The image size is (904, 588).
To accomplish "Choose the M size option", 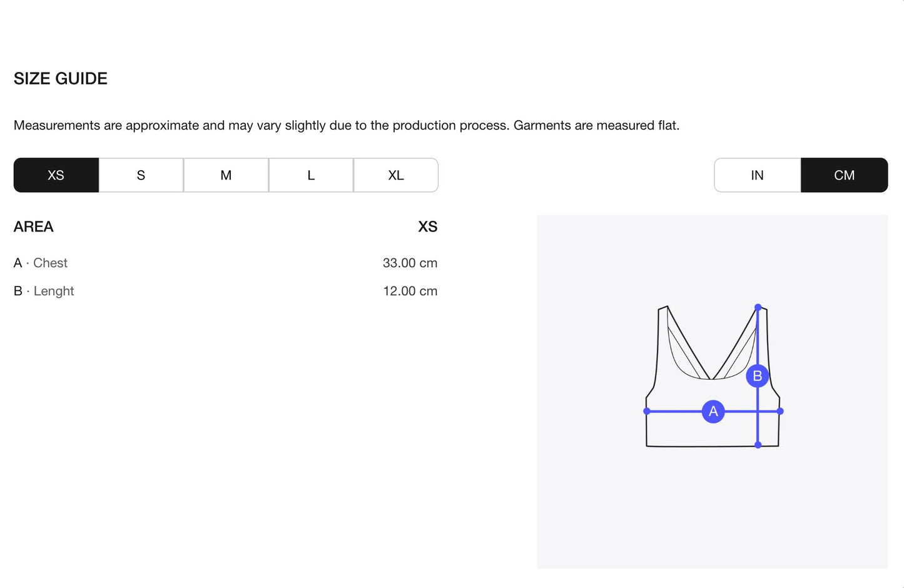I will coord(226,175).
